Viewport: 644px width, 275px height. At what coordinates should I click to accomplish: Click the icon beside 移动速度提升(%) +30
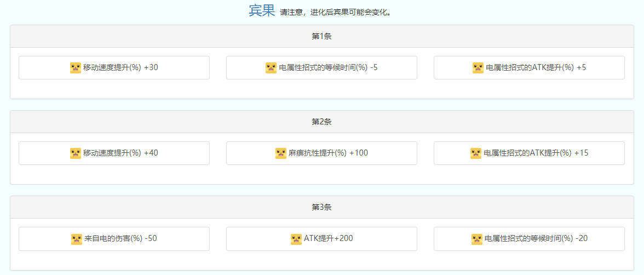point(76,68)
